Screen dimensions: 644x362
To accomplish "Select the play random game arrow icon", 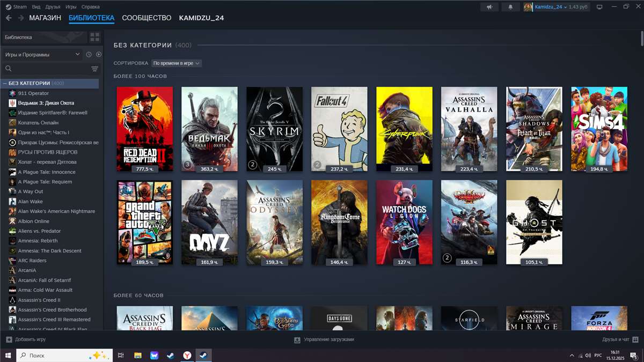I will pos(98,54).
